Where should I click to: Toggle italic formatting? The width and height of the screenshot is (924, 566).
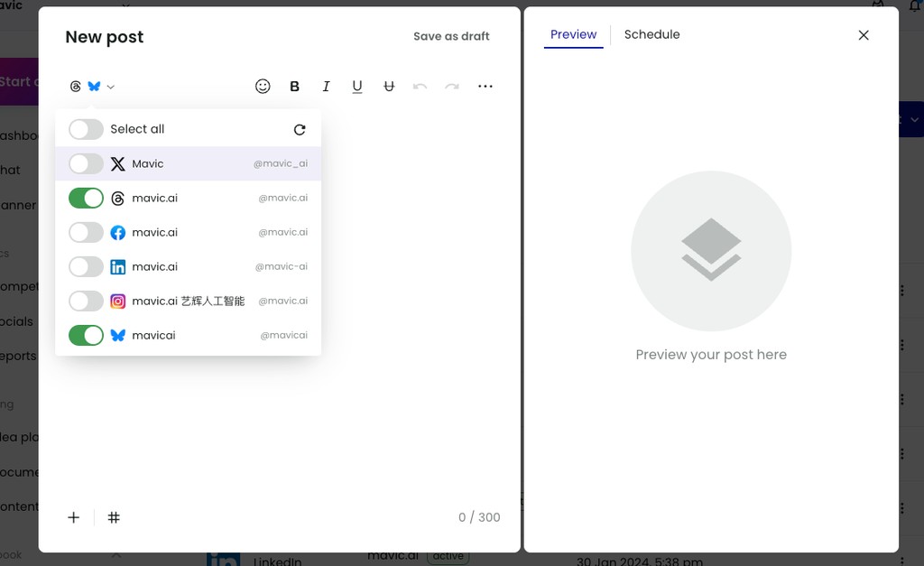coord(326,87)
